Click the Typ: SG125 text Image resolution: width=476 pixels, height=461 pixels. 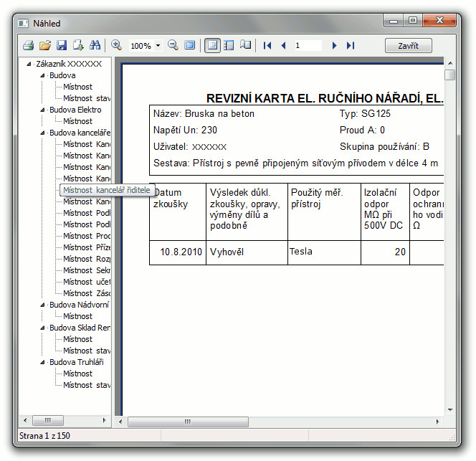tap(365, 113)
